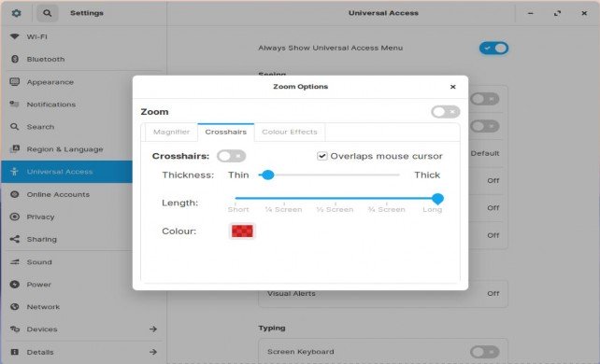This screenshot has height=364, width=600.
Task: Open Sound settings panel
Action: point(83,262)
